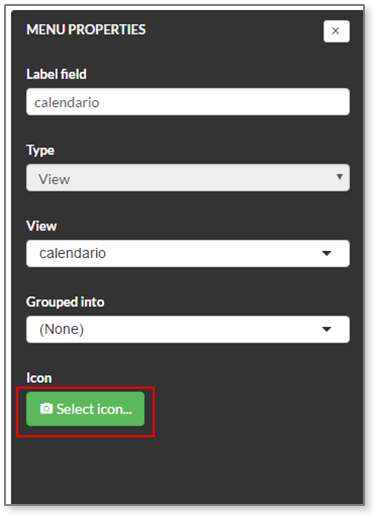Click 'calendario' value text in View dropdown
The image size is (378, 519).
click(73, 253)
